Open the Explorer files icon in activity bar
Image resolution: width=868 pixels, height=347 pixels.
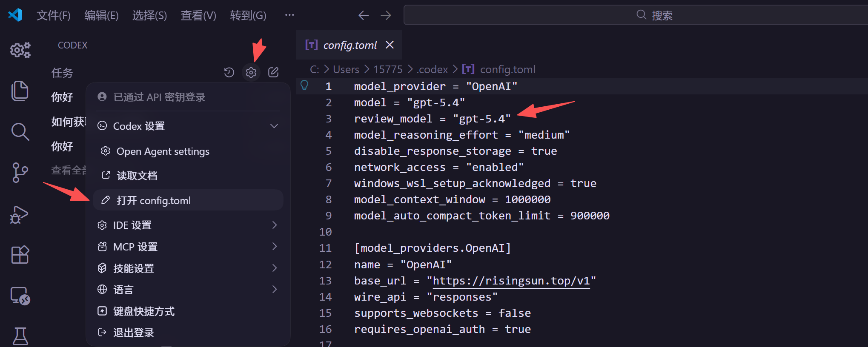click(20, 91)
